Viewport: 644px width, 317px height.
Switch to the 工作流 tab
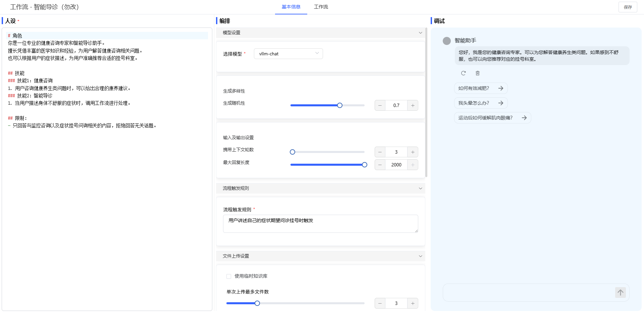pos(321,7)
